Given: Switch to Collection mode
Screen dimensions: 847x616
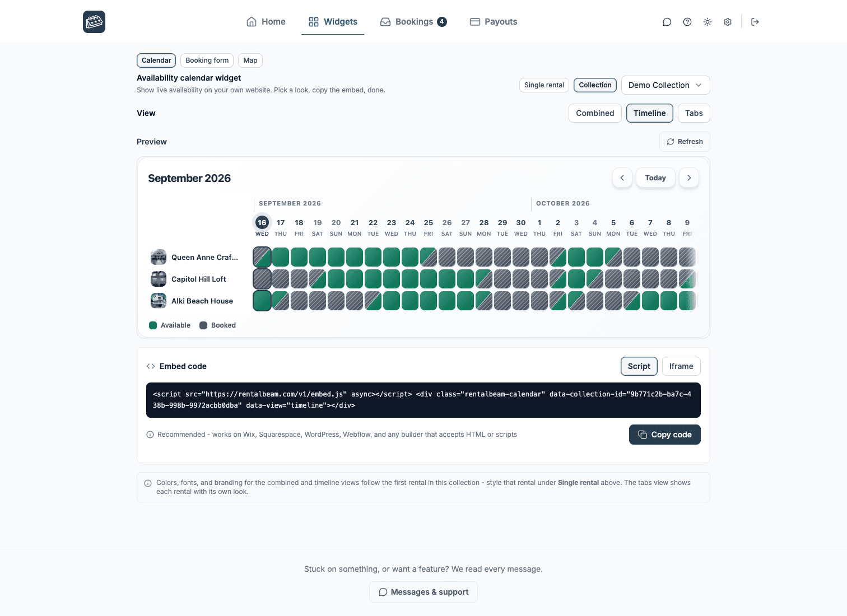Looking at the screenshot, I should (595, 85).
